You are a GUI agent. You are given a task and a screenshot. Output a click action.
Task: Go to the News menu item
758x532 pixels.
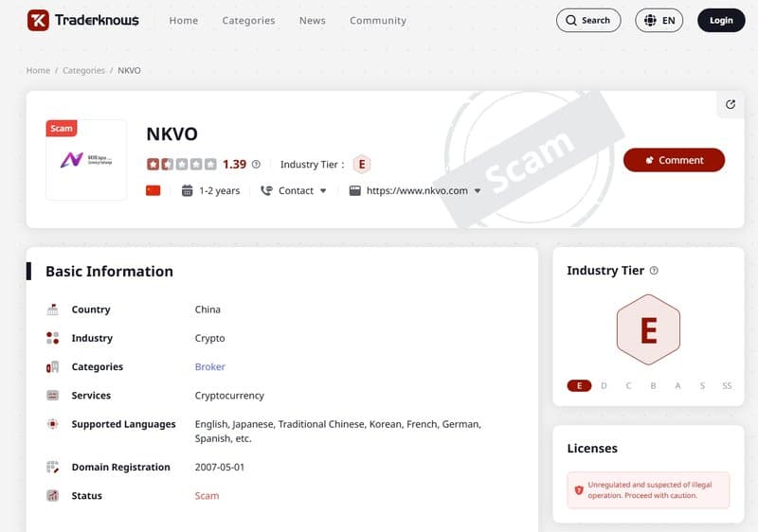click(312, 20)
